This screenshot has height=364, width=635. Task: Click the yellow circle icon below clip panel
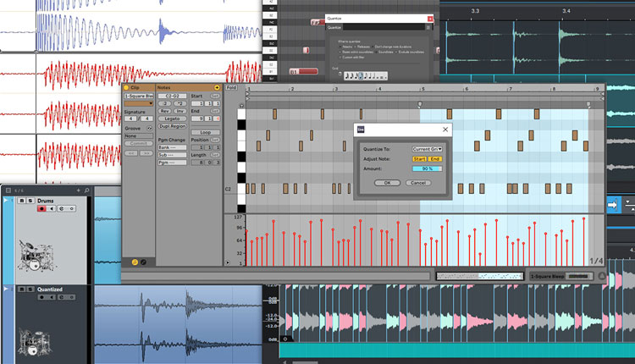point(135,262)
